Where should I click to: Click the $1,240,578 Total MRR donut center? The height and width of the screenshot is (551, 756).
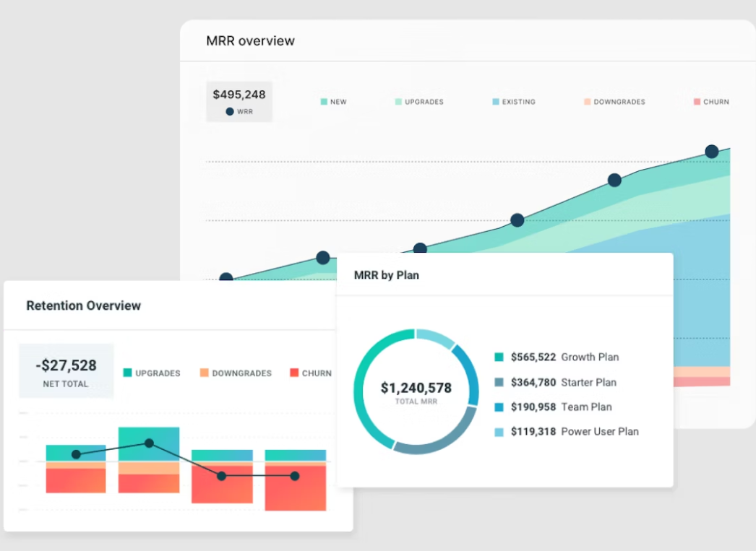[416, 392]
